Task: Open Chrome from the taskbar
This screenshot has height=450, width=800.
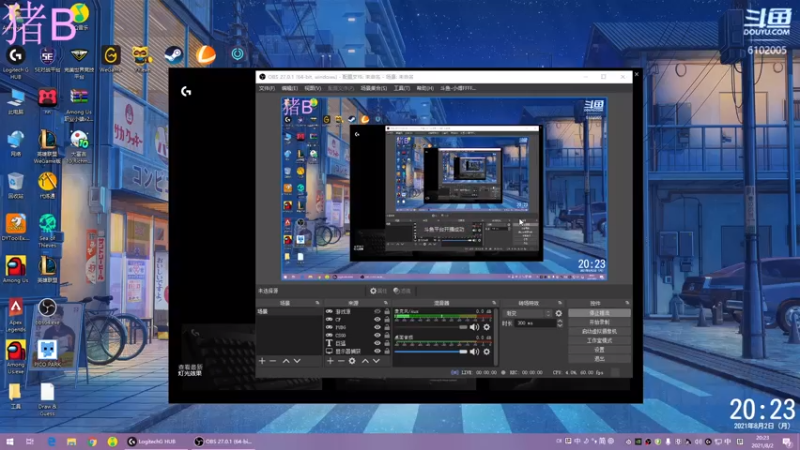Action: (x=92, y=441)
